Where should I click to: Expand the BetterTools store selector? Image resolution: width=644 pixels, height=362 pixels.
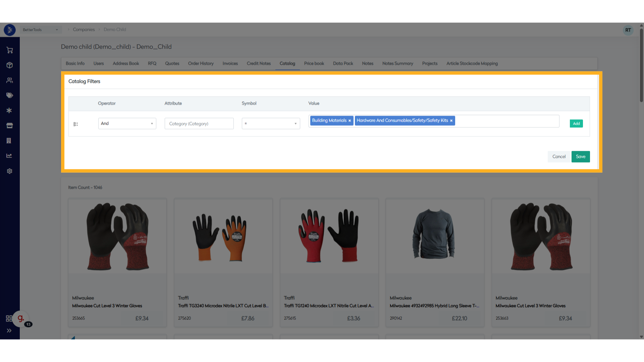pos(40,29)
